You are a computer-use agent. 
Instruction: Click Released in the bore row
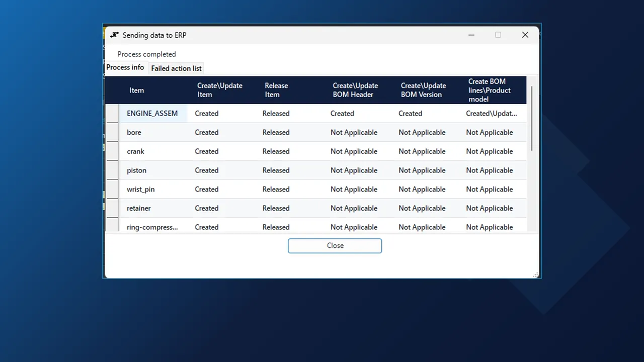click(276, 133)
